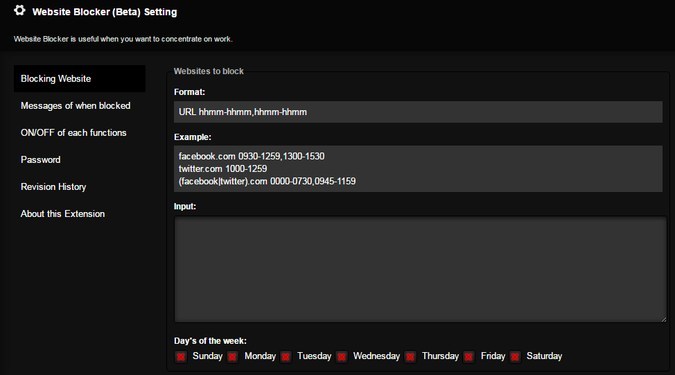Screen dimensions: 675x375
Task: Select the Password menu item
Action: coord(40,160)
